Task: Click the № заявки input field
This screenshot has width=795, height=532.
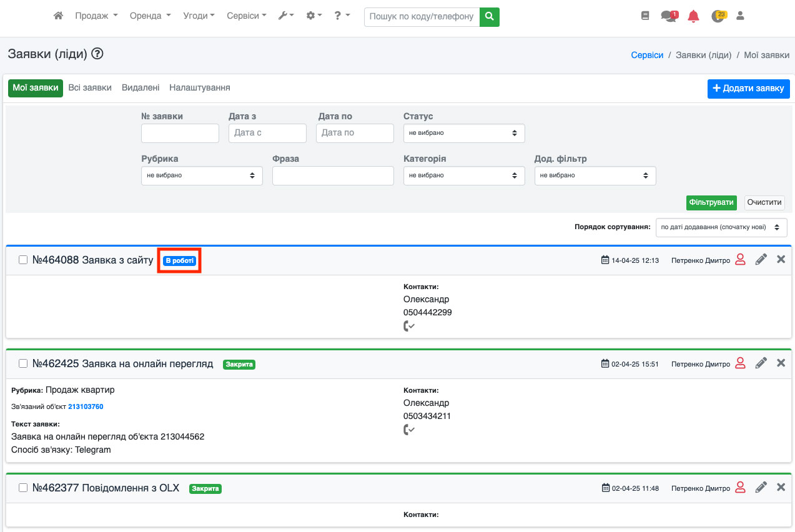Action: 180,133
